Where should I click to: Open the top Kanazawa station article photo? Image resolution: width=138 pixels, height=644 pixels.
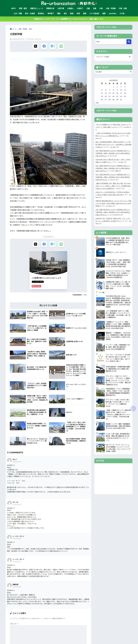(x=48, y=86)
